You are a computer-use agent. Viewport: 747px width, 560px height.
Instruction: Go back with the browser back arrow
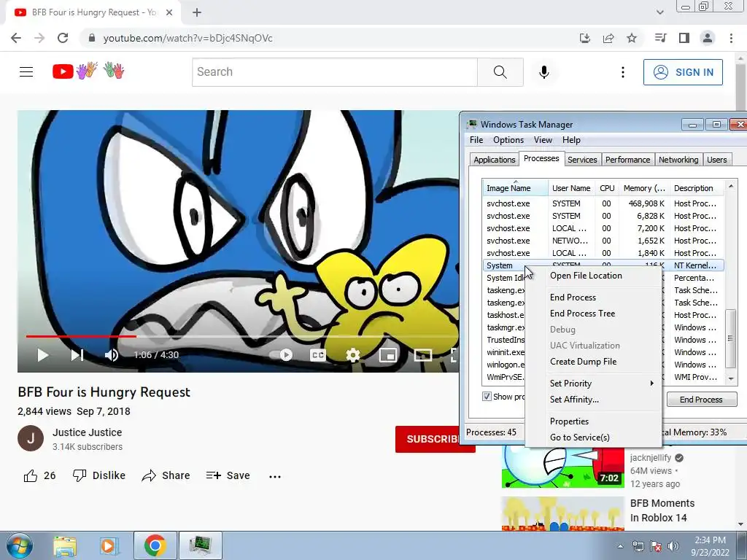click(x=16, y=38)
